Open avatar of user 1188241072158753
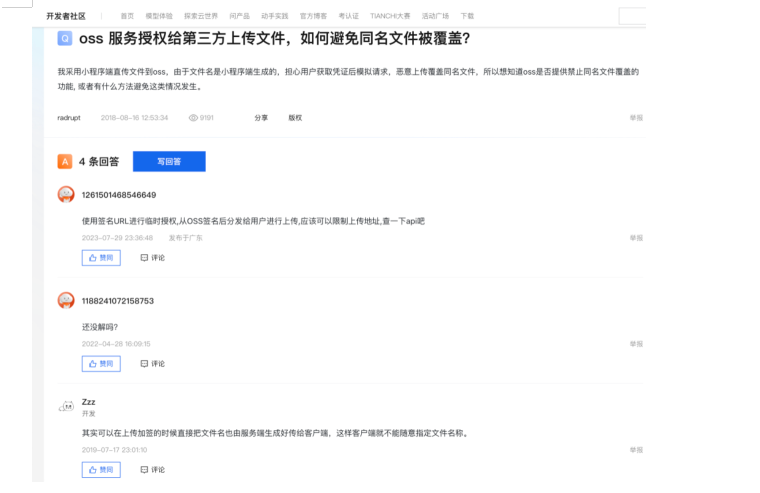 click(x=66, y=301)
